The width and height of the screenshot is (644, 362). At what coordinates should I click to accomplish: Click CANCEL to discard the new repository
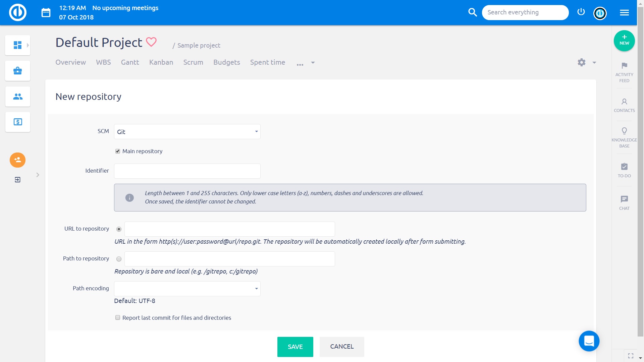[x=342, y=347]
